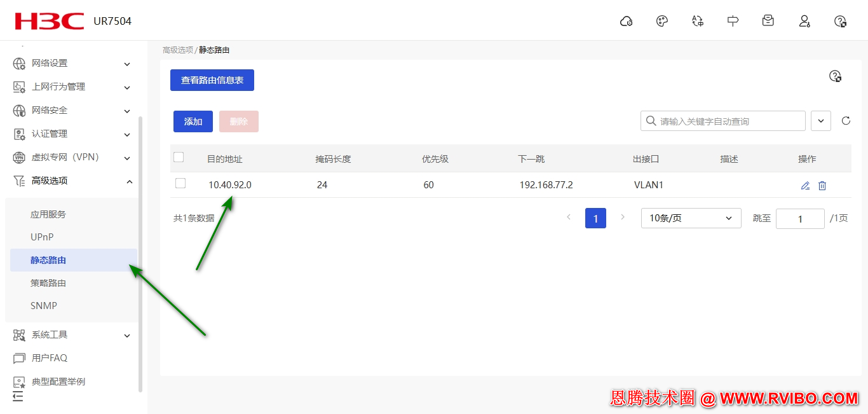Collapse the 高级选项 menu chevron
Screen dimensions: 868x414
pyautogui.click(x=130, y=181)
